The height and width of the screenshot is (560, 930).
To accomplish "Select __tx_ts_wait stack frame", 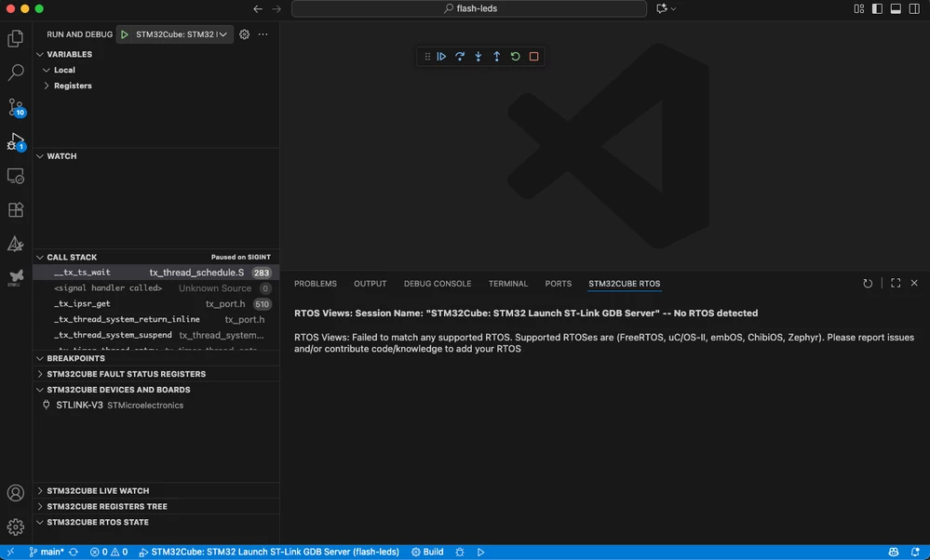I will pyautogui.click(x=156, y=273).
